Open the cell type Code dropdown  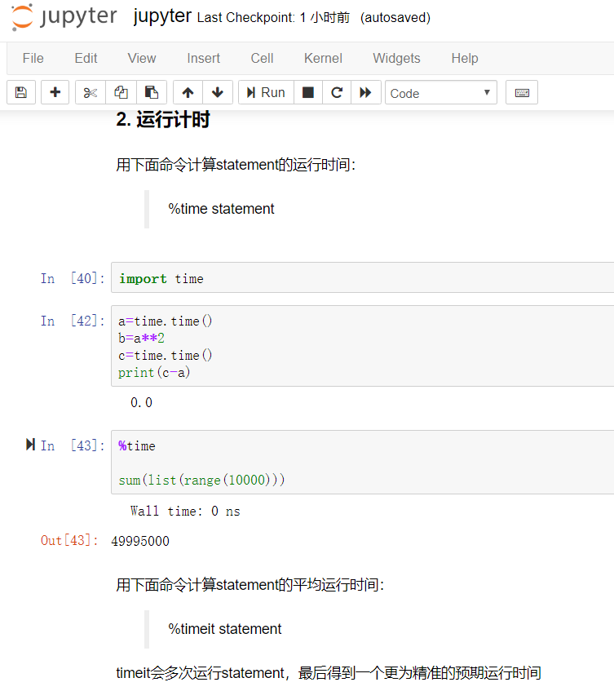click(x=441, y=92)
